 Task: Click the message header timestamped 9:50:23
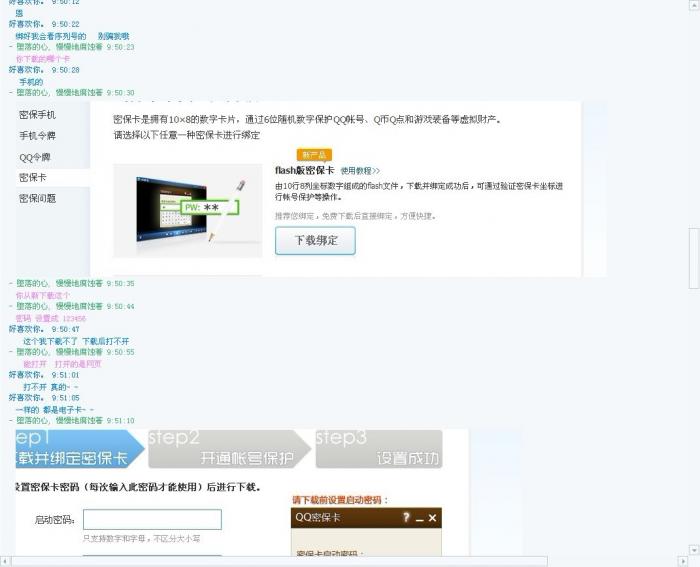(71, 47)
